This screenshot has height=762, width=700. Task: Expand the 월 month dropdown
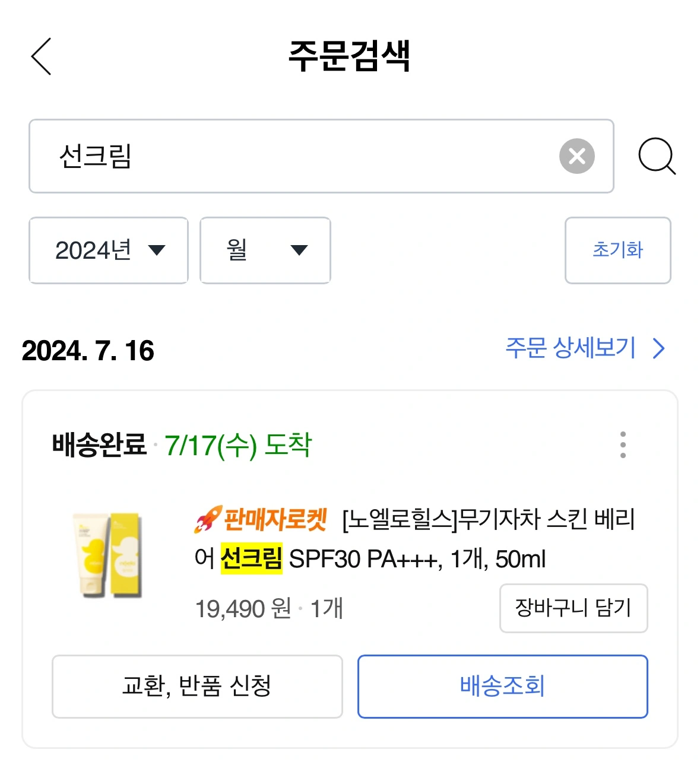[265, 250]
